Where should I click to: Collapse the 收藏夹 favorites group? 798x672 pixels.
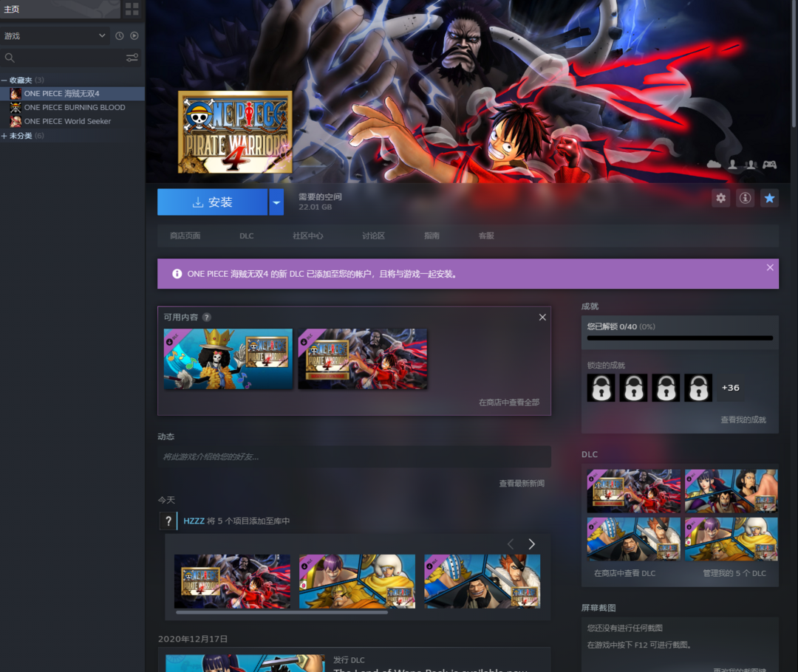coord(4,80)
